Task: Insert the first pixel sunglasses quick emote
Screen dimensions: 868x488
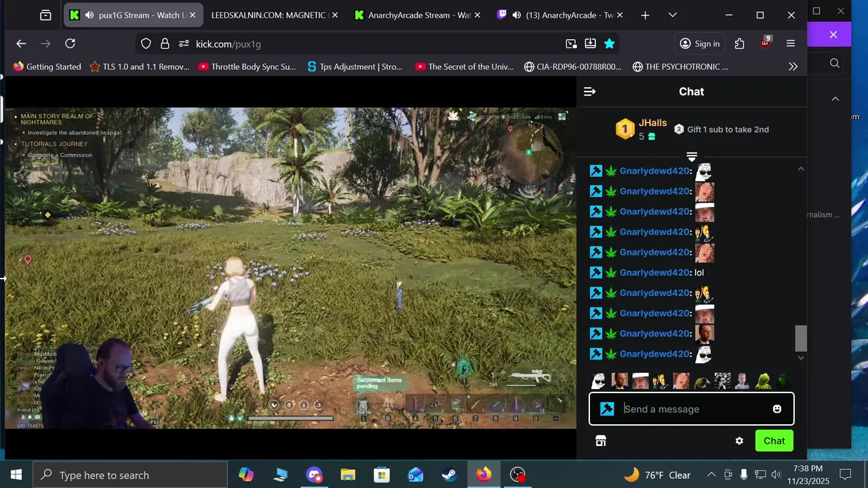Action: coord(597,381)
